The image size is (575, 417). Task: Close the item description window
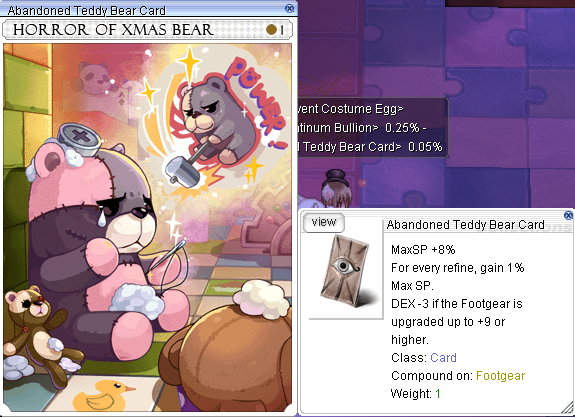tap(568, 215)
